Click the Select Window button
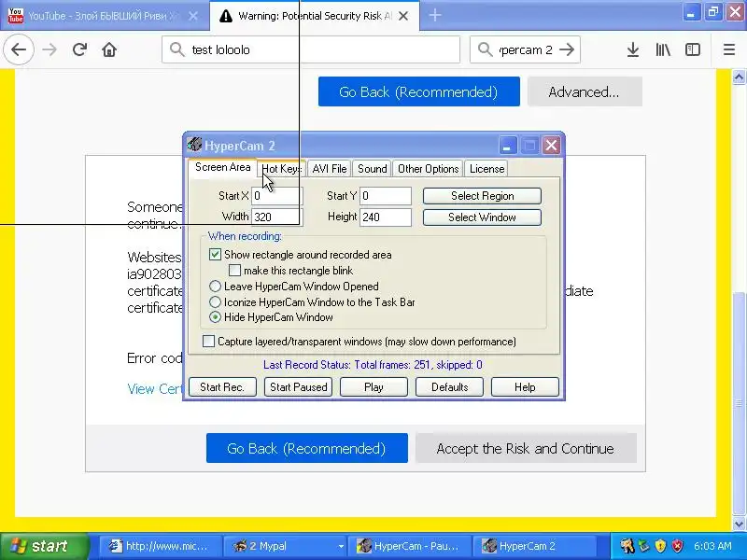The width and height of the screenshot is (747, 560). (x=482, y=217)
